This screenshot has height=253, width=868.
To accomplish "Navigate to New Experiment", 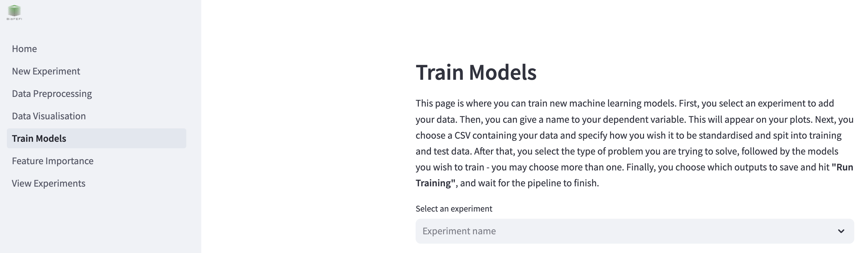I will coord(46,71).
